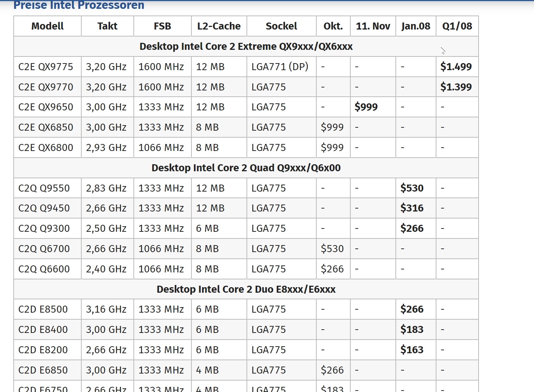Click the 11. Nov column header
This screenshot has width=534, height=392.
point(373,26)
